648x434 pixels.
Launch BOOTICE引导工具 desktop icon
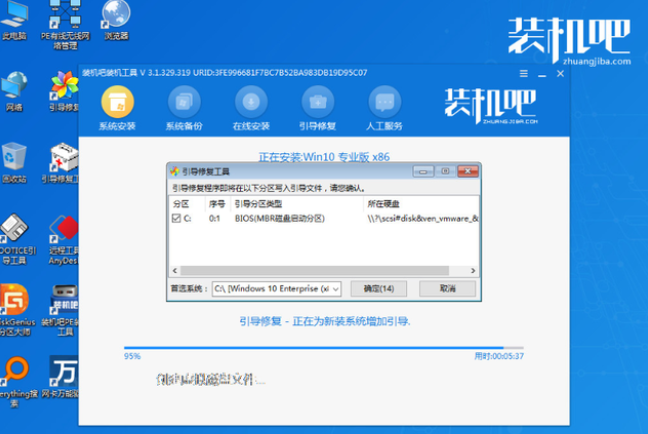pos(16,239)
